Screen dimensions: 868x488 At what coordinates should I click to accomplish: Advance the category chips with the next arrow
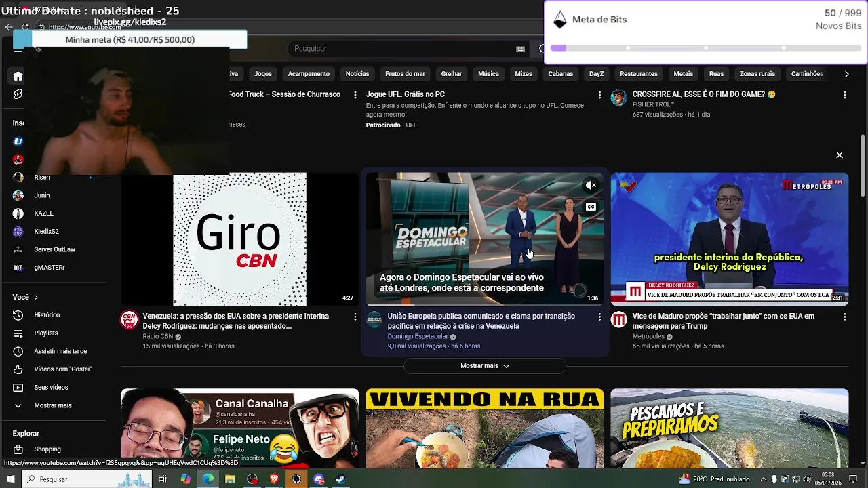click(x=846, y=74)
